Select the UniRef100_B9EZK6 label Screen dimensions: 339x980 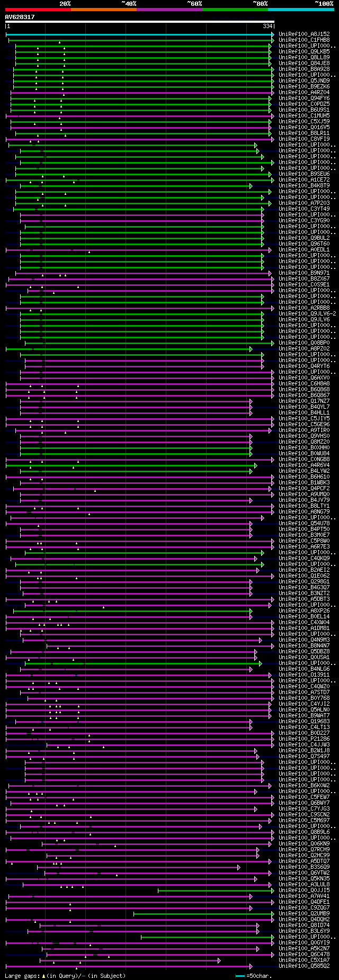(304, 86)
